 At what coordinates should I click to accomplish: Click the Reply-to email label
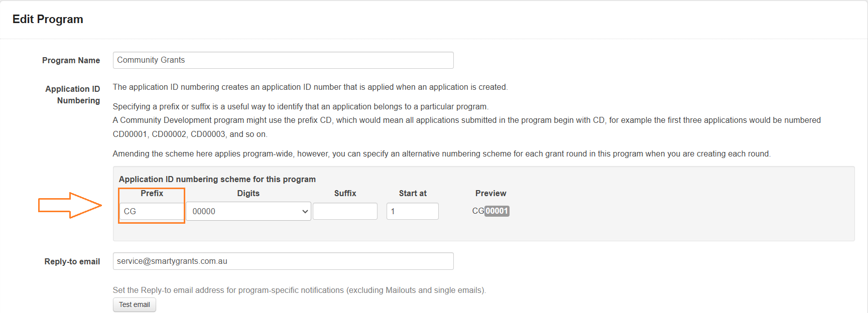coord(72,262)
